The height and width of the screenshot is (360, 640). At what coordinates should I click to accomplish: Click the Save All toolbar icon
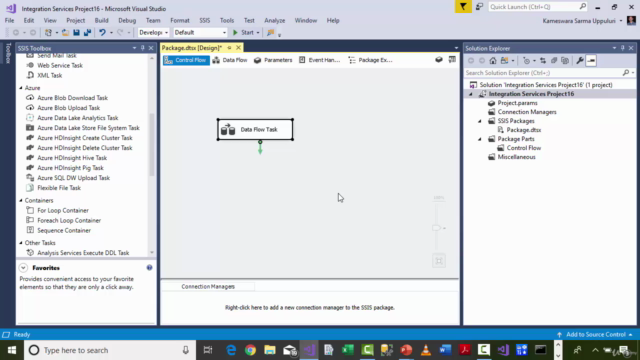(87, 33)
